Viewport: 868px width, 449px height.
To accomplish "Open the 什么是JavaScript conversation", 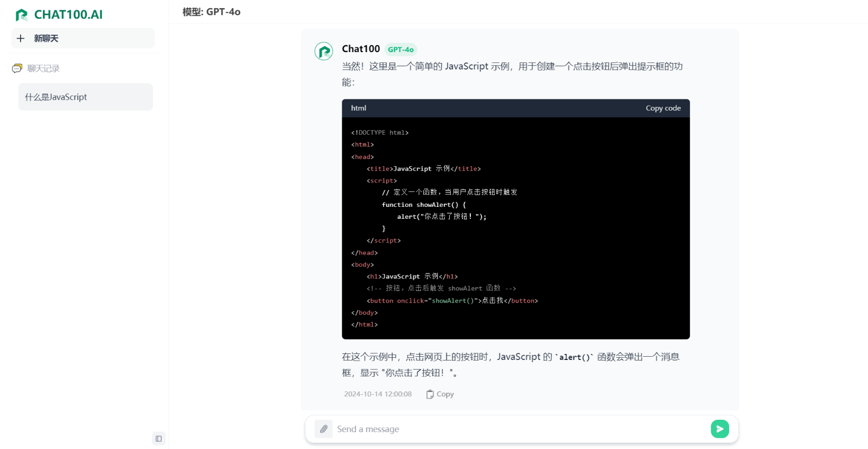I will click(86, 97).
